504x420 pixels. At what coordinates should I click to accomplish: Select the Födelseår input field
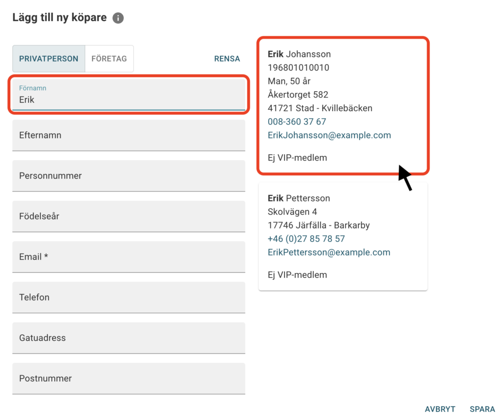(128, 216)
